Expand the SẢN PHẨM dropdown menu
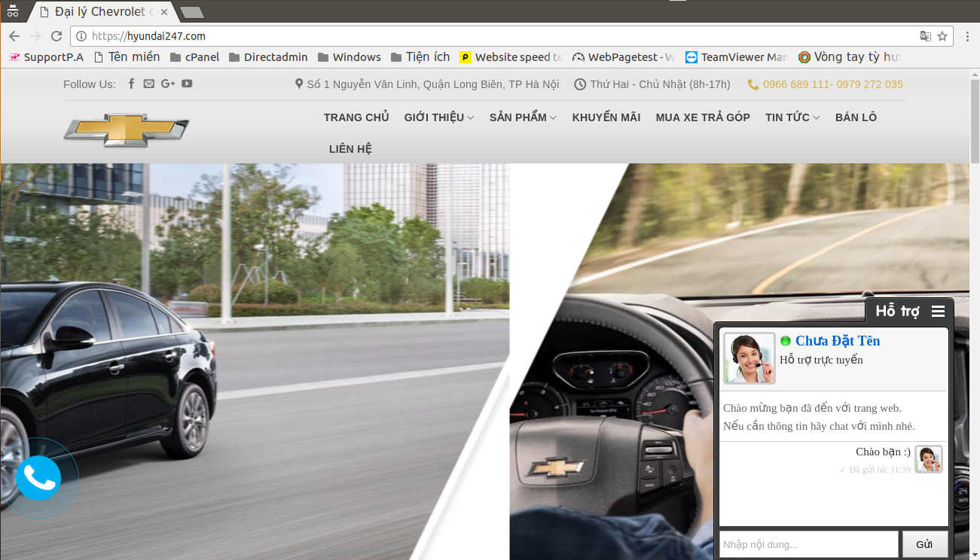The width and height of the screenshot is (980, 560). tap(523, 117)
